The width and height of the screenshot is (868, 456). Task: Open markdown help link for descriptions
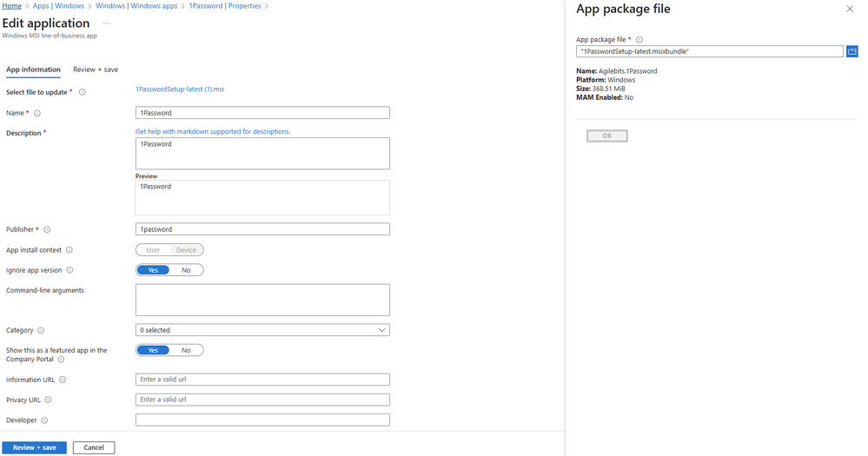click(x=213, y=132)
